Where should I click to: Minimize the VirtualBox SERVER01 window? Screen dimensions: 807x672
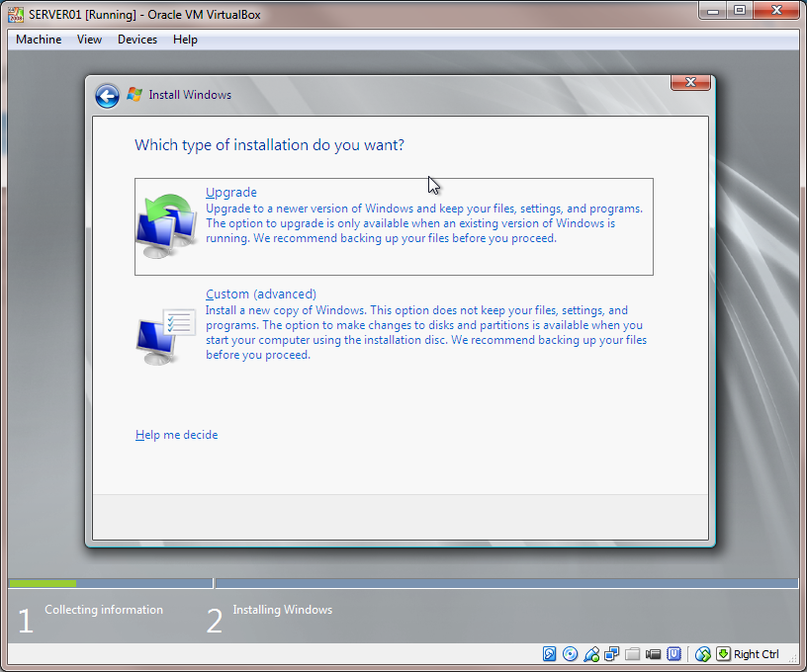click(713, 11)
